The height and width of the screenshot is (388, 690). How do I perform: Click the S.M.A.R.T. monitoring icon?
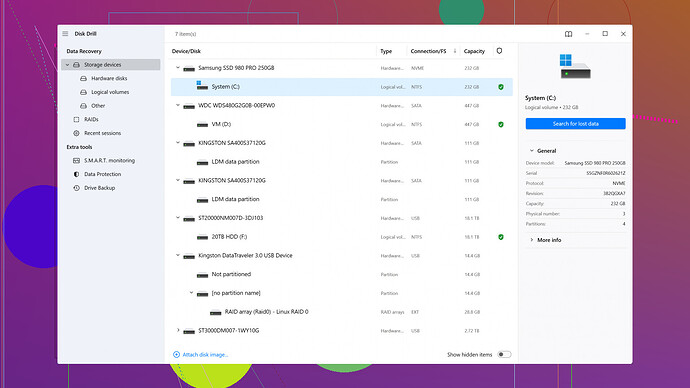pyautogui.click(x=77, y=161)
